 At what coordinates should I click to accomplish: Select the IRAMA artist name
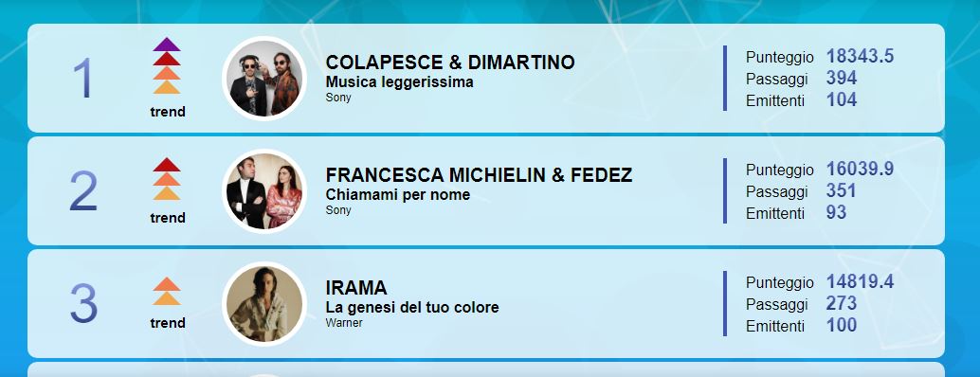(x=356, y=288)
